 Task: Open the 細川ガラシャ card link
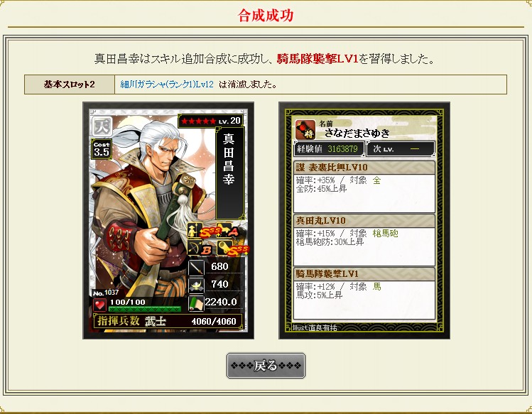167,85
